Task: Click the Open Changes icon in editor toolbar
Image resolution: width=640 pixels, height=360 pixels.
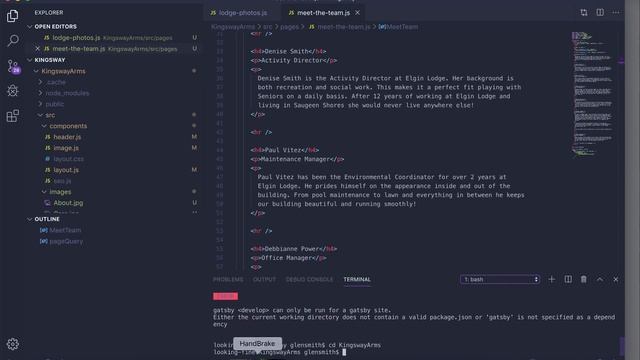Action: point(584,13)
